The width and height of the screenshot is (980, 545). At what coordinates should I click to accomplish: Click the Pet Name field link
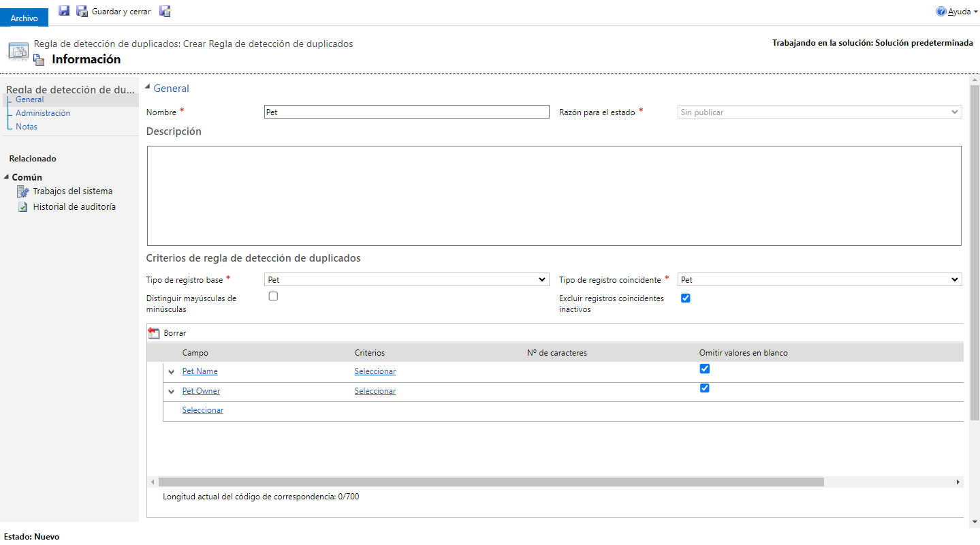click(200, 371)
